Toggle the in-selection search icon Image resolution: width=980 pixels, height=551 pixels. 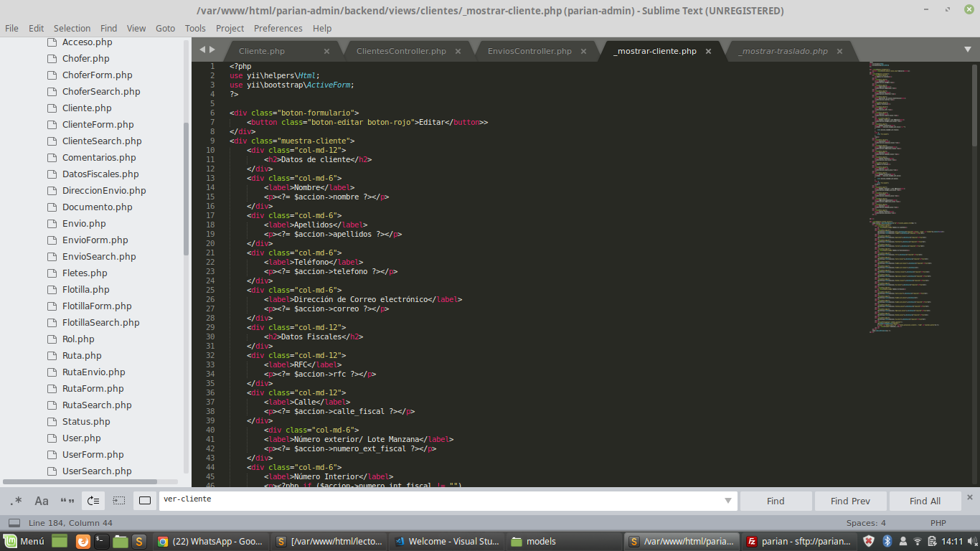119,501
